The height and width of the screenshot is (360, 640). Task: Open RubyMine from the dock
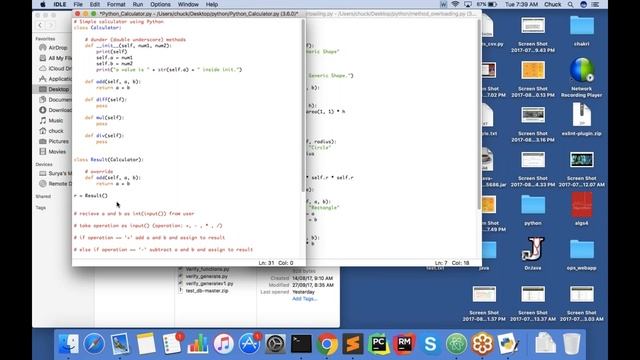pos(404,344)
